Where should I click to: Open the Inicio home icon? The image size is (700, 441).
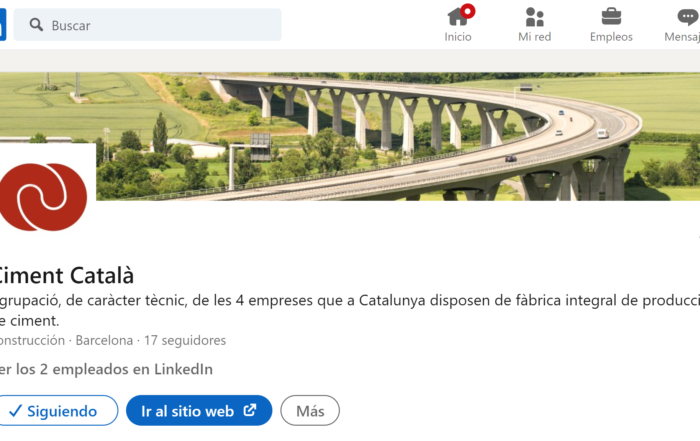point(458,17)
